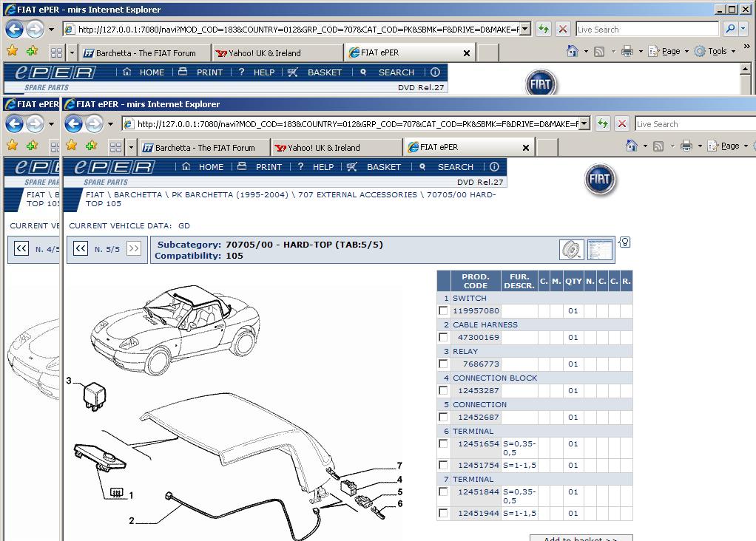Open Barchetta FIAT Forum tab in top background window
Screen dimensions: 756x541
pyautogui.click(x=145, y=53)
